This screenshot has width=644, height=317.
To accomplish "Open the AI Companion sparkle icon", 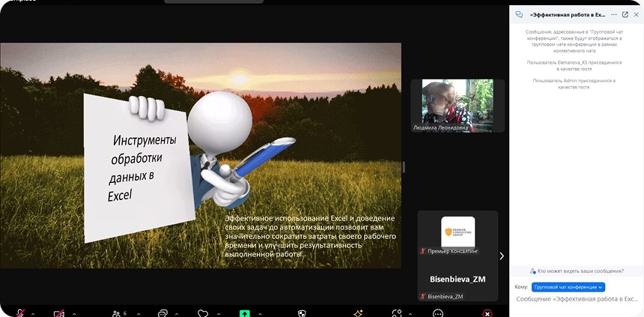I will (358, 314).
